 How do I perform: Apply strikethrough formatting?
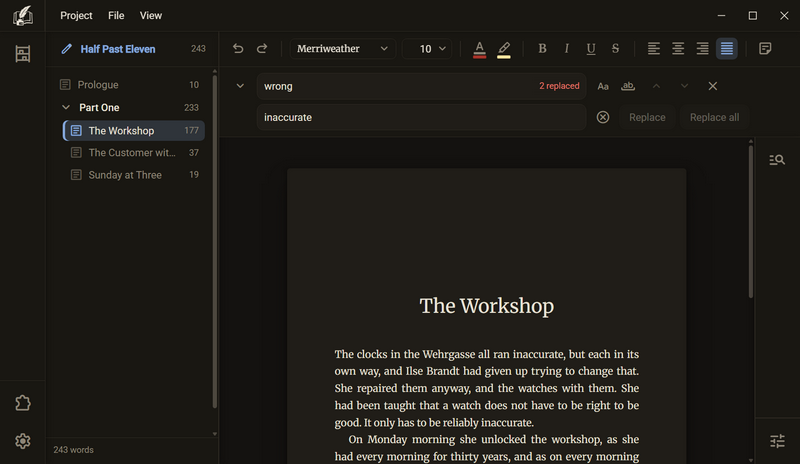coord(615,48)
